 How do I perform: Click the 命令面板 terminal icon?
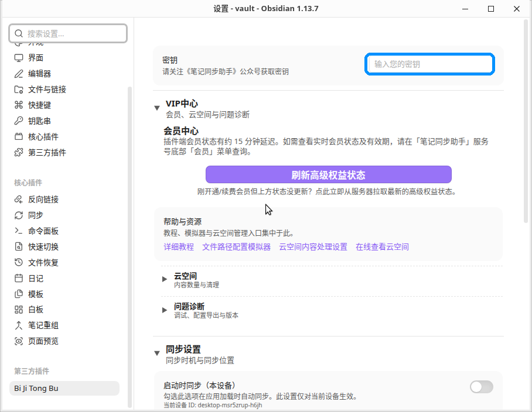pyautogui.click(x=19, y=231)
